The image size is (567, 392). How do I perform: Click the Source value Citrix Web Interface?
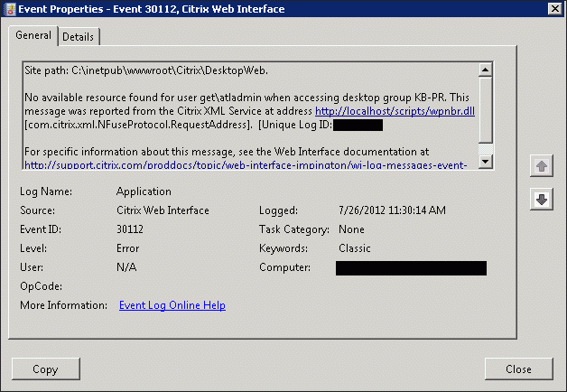pos(163,210)
